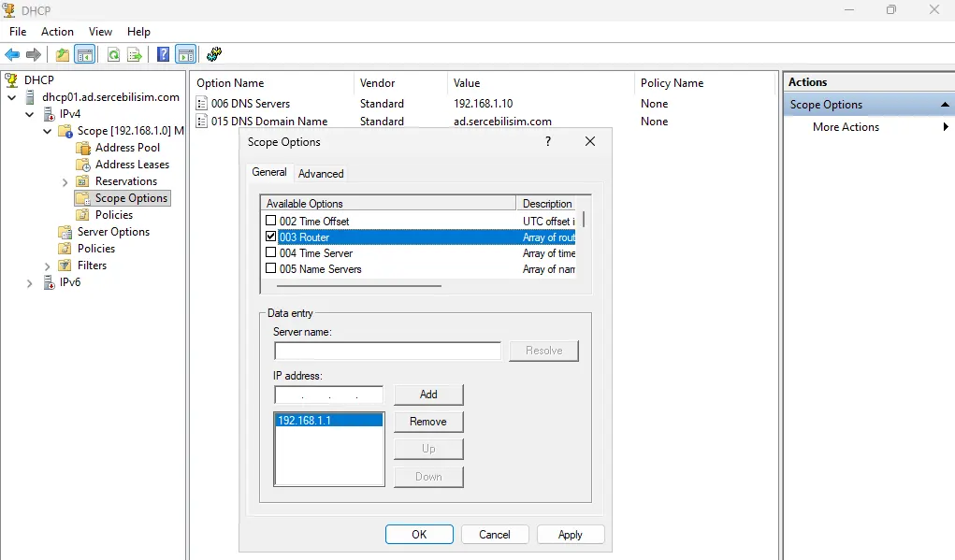
Task: Click the blue Back arrow in the toolbar
Action: point(12,55)
